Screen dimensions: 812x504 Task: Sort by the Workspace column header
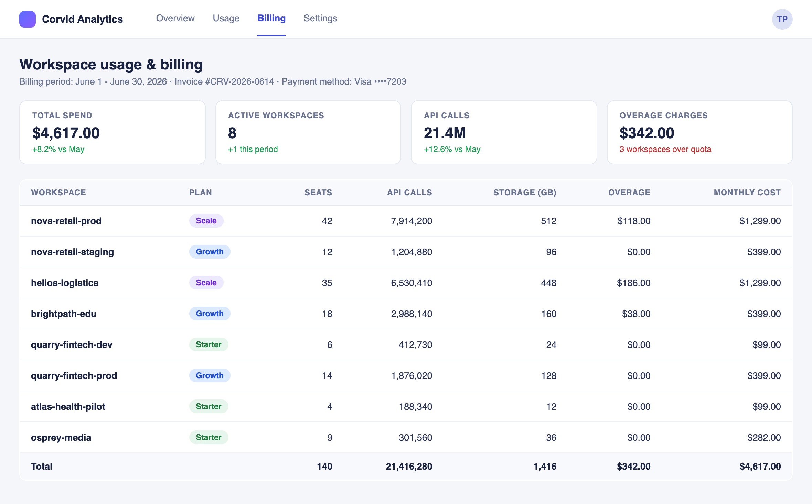coord(58,193)
